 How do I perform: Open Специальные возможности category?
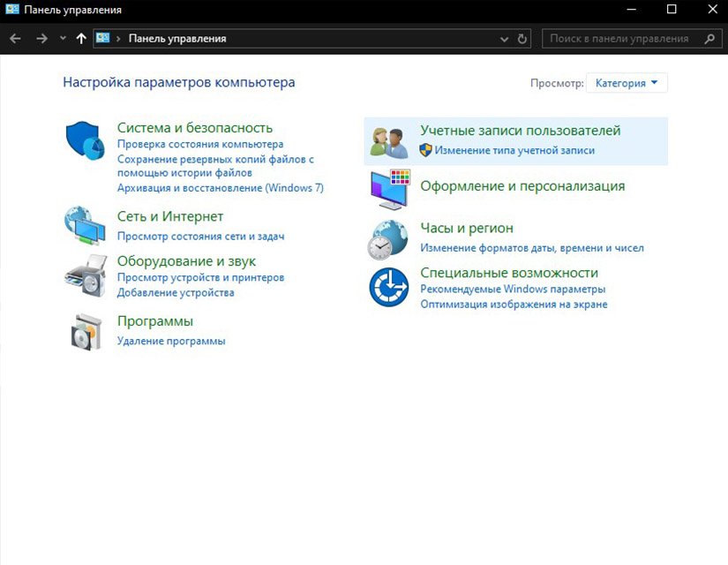tap(509, 273)
